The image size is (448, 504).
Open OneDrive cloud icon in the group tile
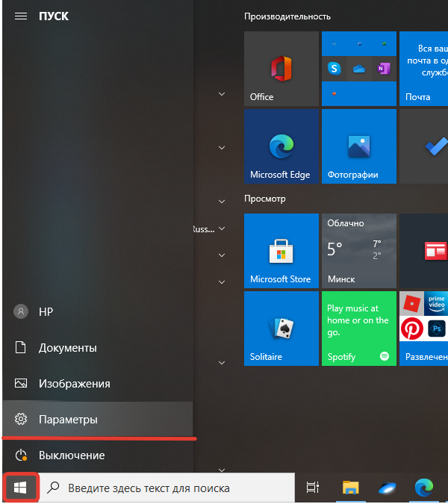tap(359, 69)
